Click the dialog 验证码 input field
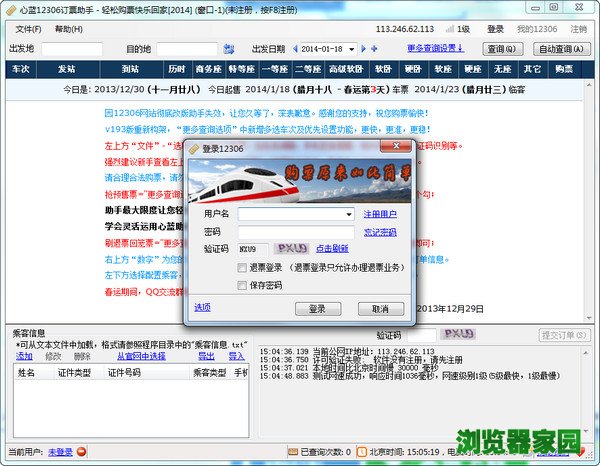 click(x=253, y=249)
